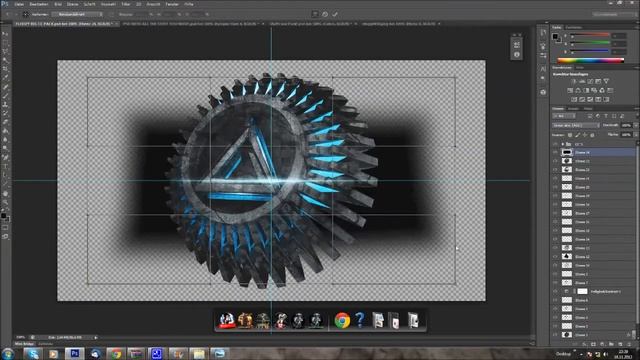Add a layer mask via panel footer

(x=593, y=344)
